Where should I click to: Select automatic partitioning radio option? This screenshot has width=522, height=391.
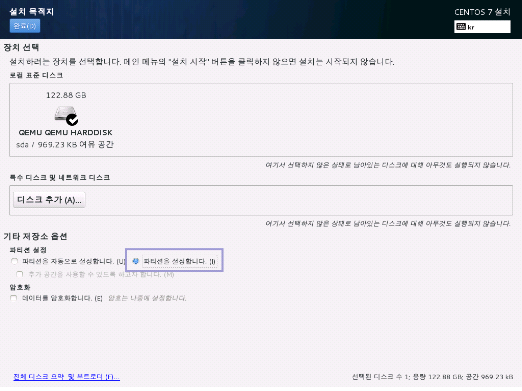point(14,261)
